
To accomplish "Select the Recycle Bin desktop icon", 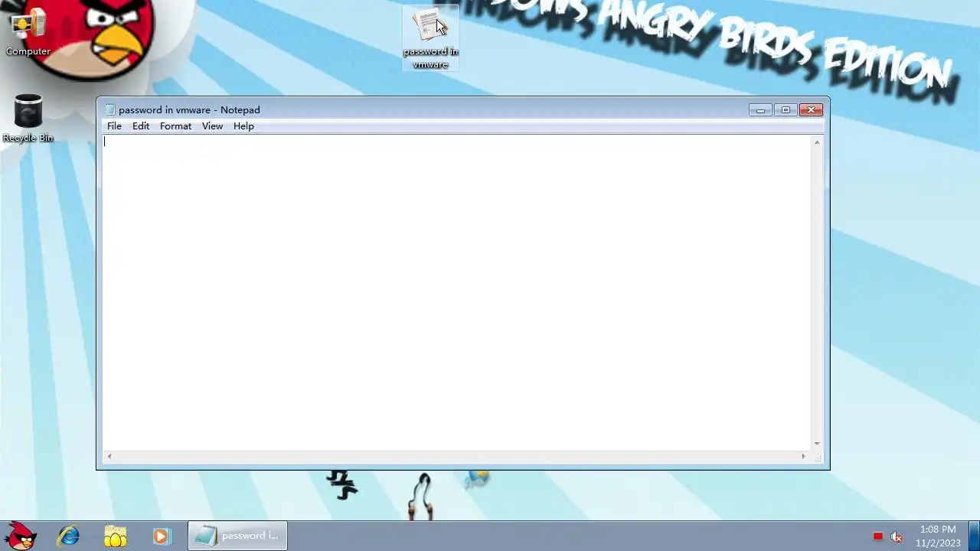I will pyautogui.click(x=28, y=119).
